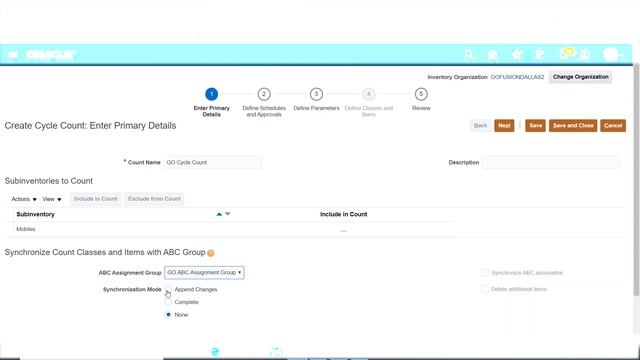
Task: Open the hamburger navigator menu
Action: pos(13,54)
